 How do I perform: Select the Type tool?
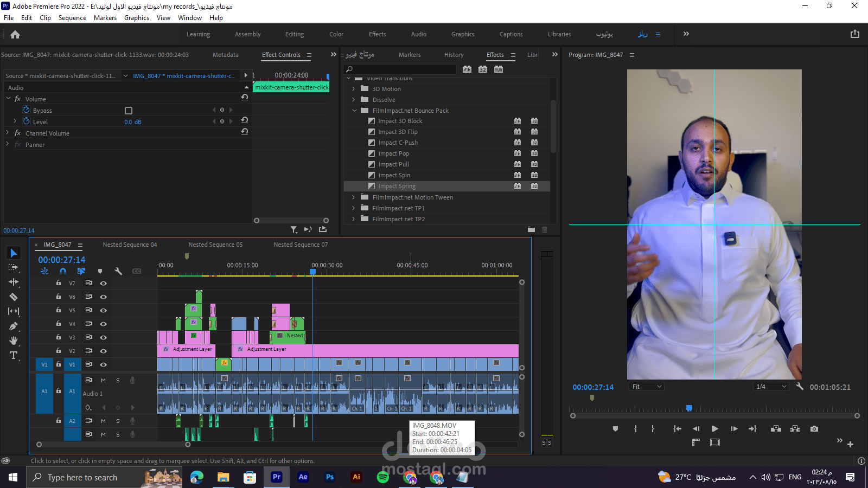point(14,355)
